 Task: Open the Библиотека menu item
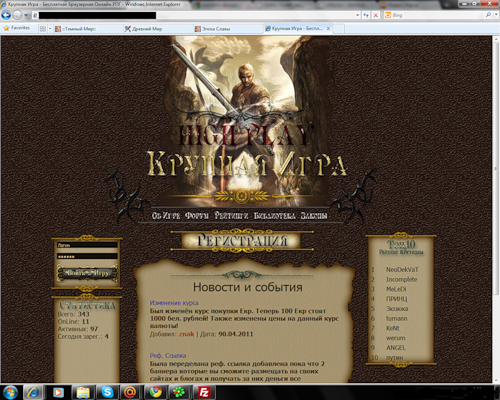point(275,216)
